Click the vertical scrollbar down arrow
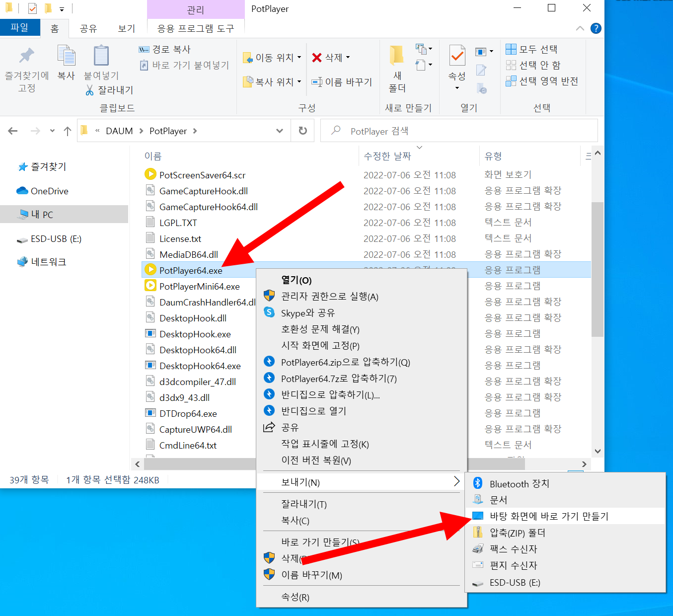This screenshot has width=673, height=616. pos(598,451)
